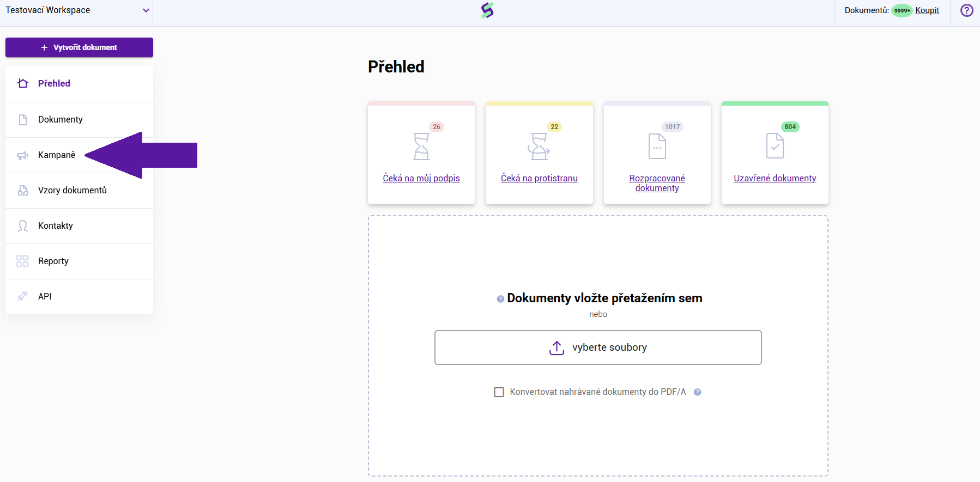980x482 pixels.
Task: Click the checked document icon for closed documents
Action: [775, 146]
